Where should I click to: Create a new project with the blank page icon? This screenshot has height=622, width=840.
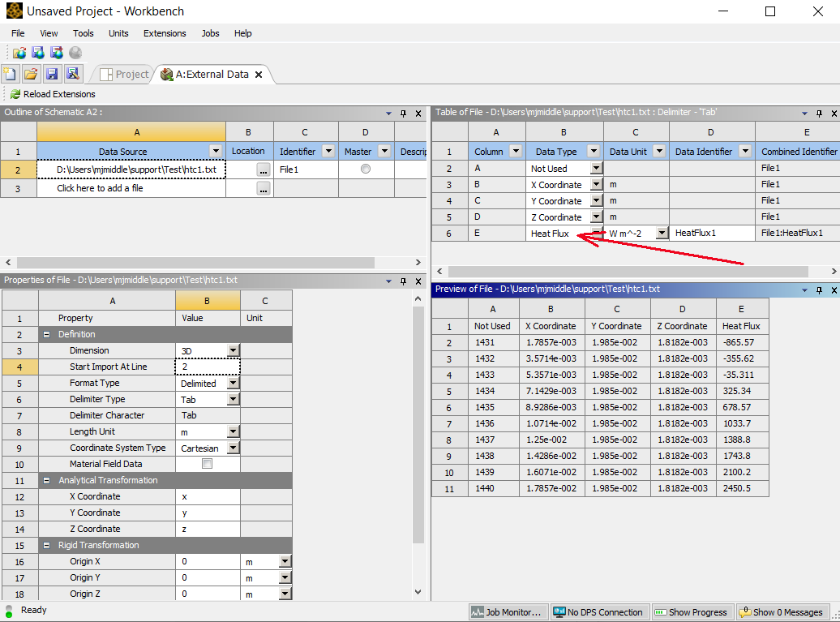[x=10, y=74]
